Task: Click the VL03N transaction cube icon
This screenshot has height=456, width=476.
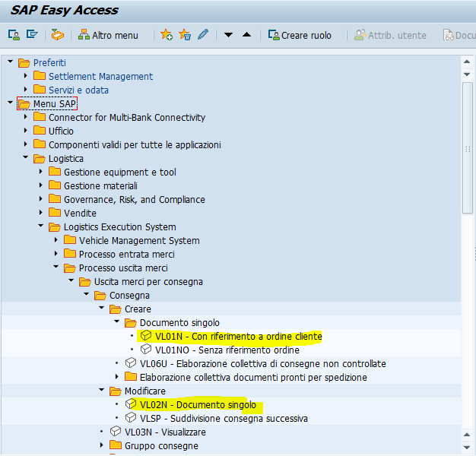Action: (x=116, y=431)
